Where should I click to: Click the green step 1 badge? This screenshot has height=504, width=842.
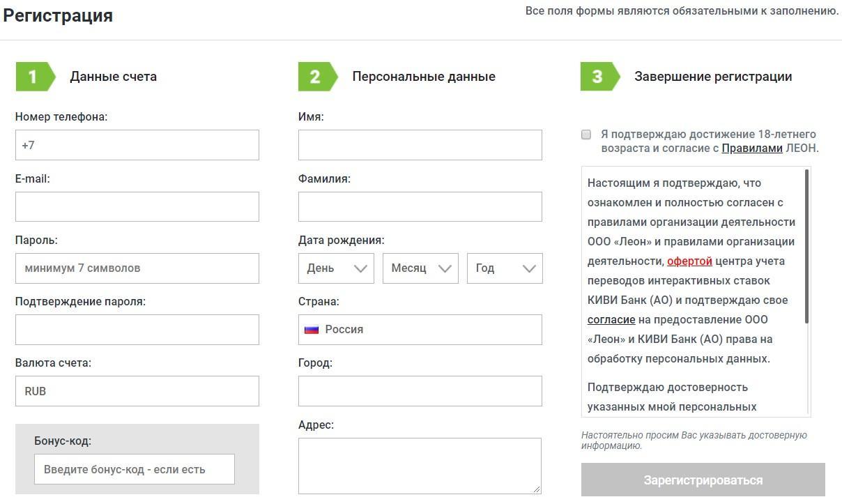[x=34, y=77]
